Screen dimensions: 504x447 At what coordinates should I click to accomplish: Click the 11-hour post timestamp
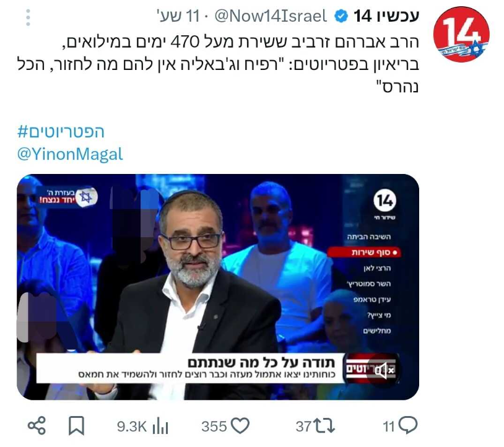point(179,16)
